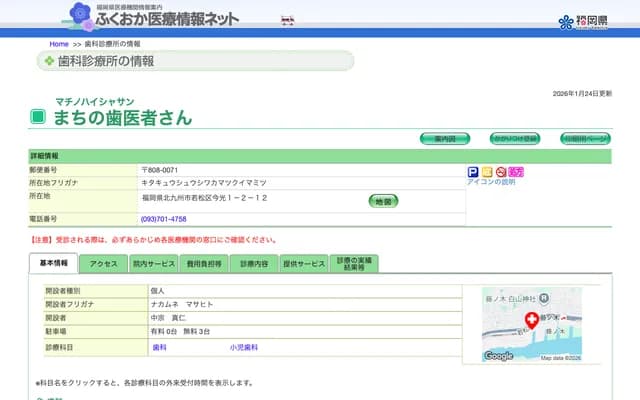Image resolution: width=640 pixels, height=400 pixels.
Task: Open the 院内サービス tab
Action: [153, 264]
